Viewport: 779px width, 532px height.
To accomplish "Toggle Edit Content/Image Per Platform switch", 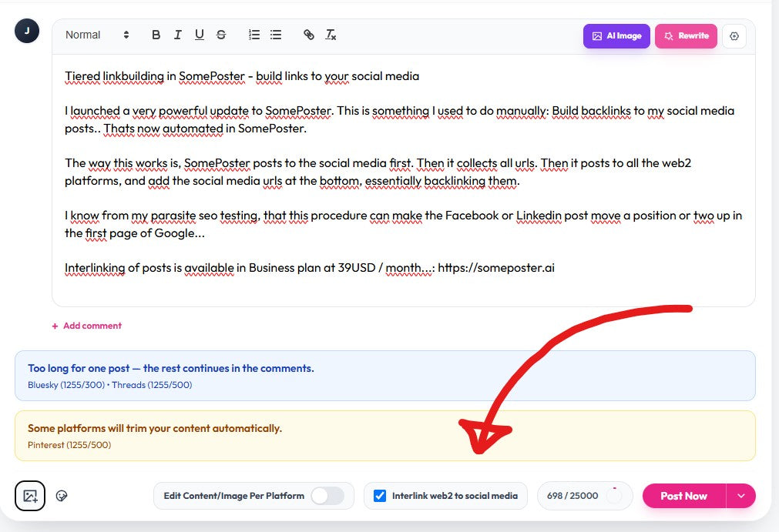I will (x=327, y=496).
